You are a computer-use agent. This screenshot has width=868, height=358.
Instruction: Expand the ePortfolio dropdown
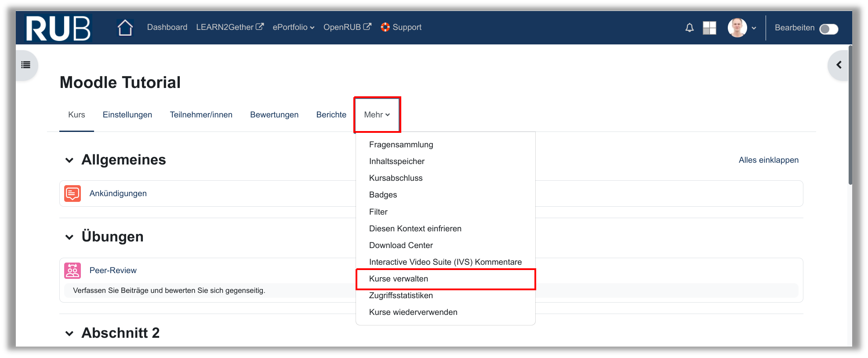coord(293,27)
